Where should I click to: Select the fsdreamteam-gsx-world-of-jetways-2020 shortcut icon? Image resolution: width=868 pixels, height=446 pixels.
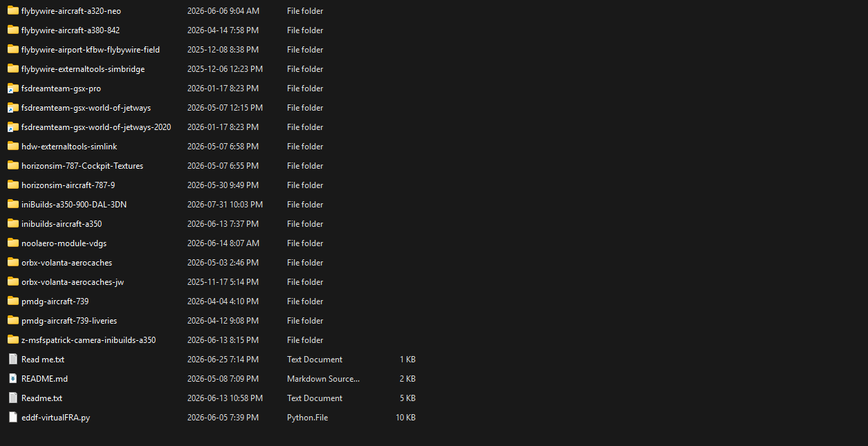point(12,127)
